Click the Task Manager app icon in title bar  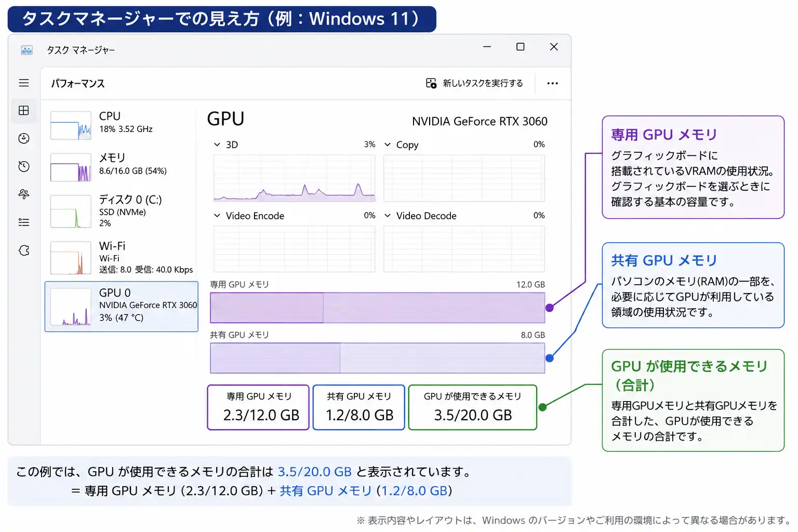(x=27, y=50)
